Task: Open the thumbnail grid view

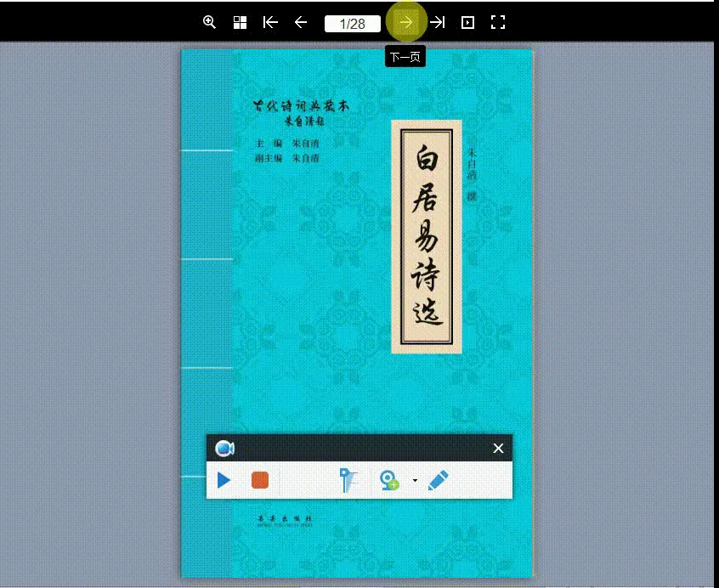Action: pyautogui.click(x=240, y=22)
